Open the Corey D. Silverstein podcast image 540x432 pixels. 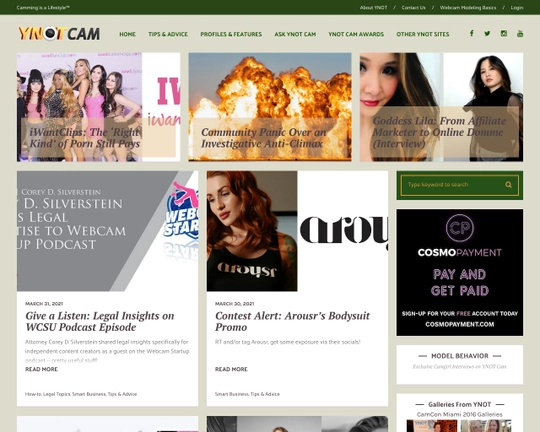[107, 231]
